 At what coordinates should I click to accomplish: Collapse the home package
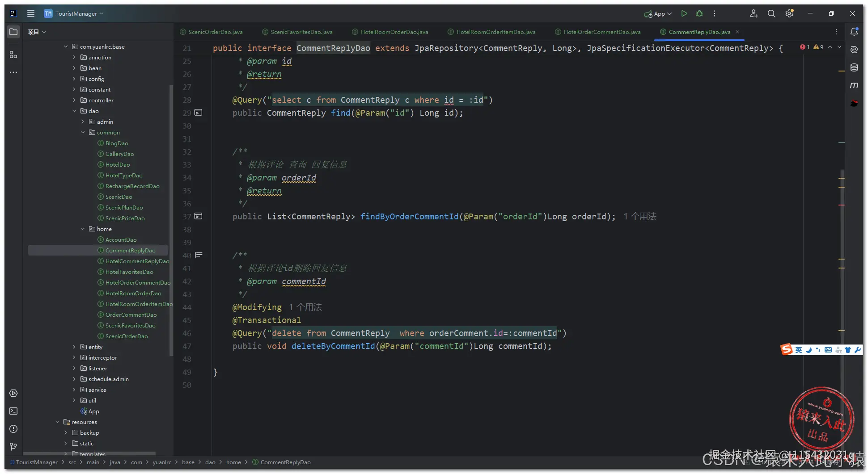[x=83, y=229]
